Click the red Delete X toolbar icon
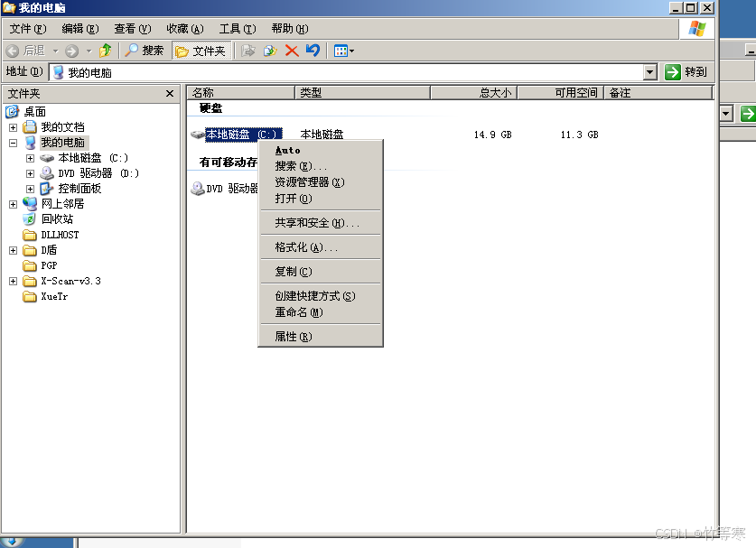This screenshot has height=548, width=756. (x=292, y=51)
